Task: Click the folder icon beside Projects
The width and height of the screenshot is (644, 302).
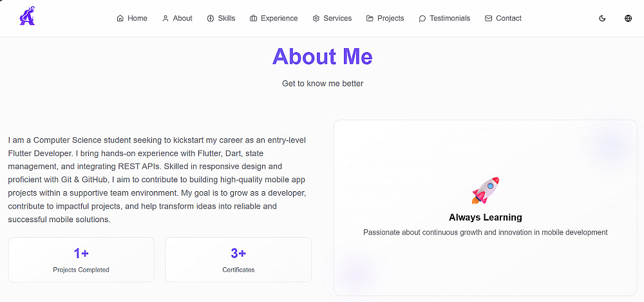Action: [370, 19]
